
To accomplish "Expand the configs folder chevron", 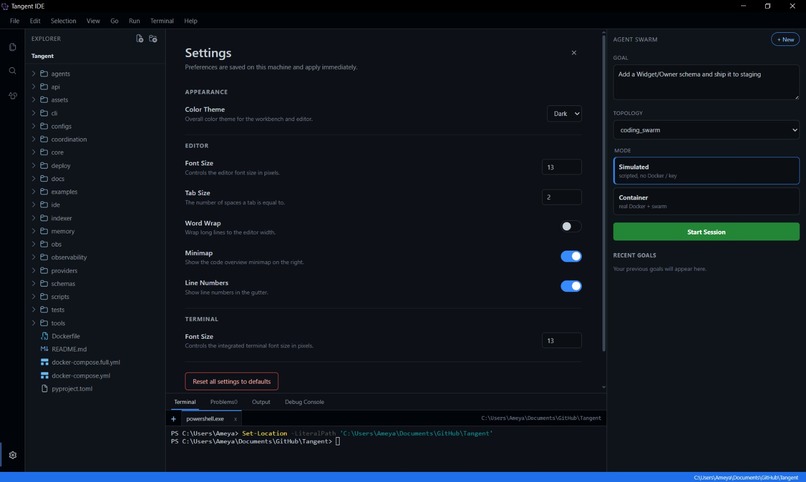I will (x=33, y=126).
